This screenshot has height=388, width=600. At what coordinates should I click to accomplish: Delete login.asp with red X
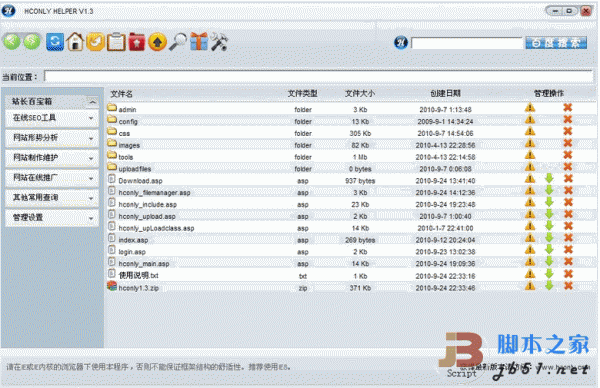[568, 250]
